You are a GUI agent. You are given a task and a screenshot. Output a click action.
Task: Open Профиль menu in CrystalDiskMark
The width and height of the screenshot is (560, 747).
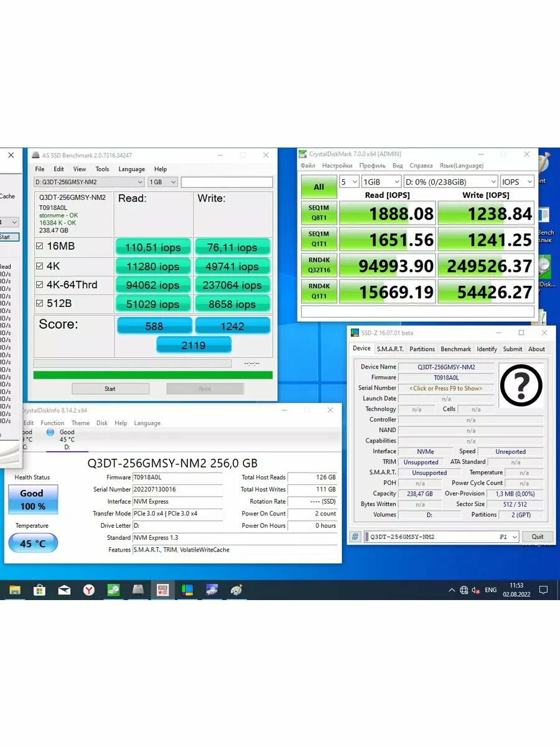372,166
